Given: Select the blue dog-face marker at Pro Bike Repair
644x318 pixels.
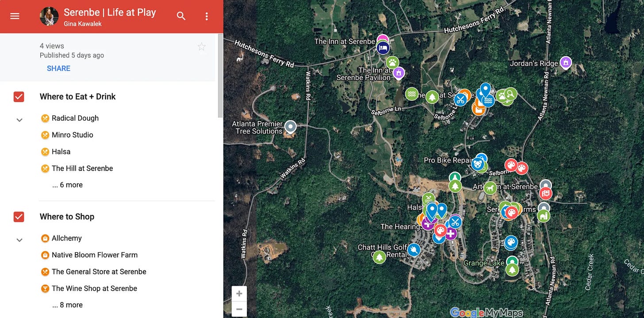Looking at the screenshot, I should pos(477,164).
